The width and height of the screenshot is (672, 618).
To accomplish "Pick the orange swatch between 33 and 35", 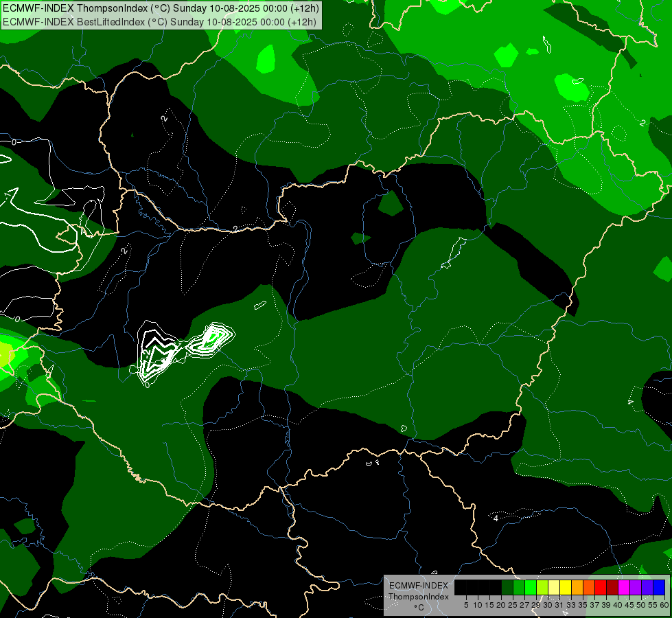I will coord(577,587).
